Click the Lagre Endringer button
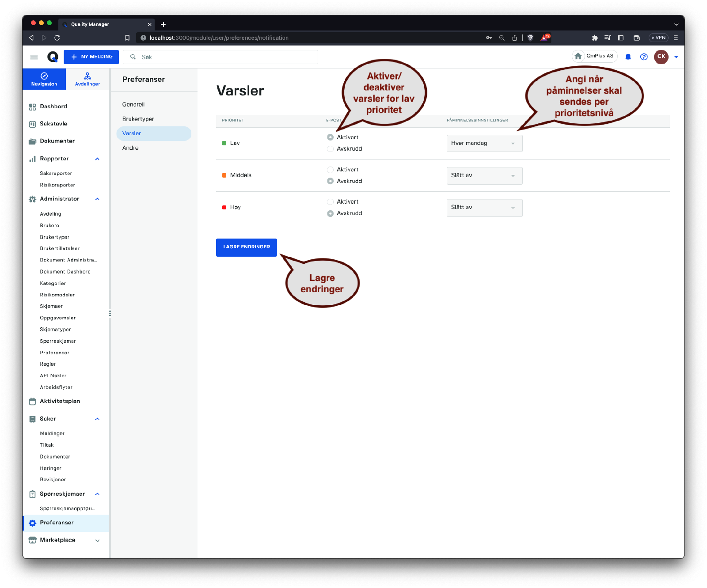 tap(246, 247)
